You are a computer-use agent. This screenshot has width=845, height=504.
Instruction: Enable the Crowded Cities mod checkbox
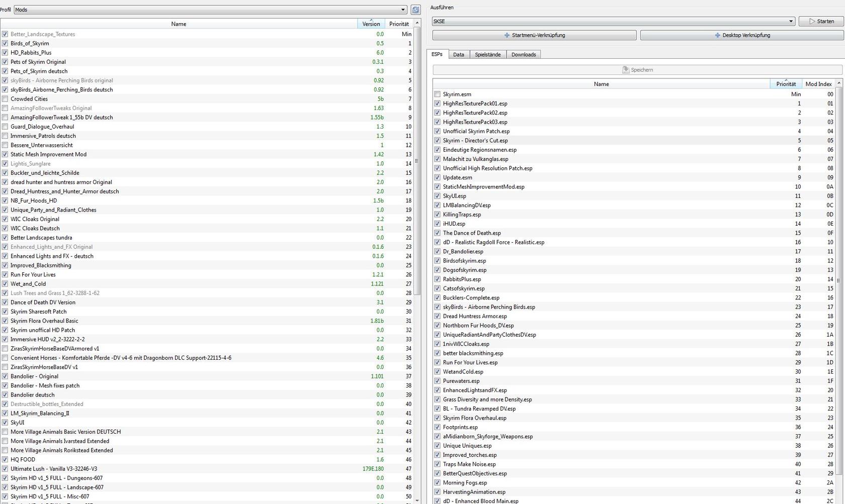5,99
